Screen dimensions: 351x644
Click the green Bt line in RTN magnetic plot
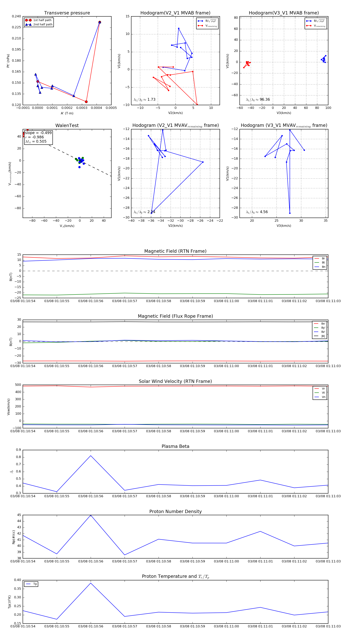click(175, 294)
